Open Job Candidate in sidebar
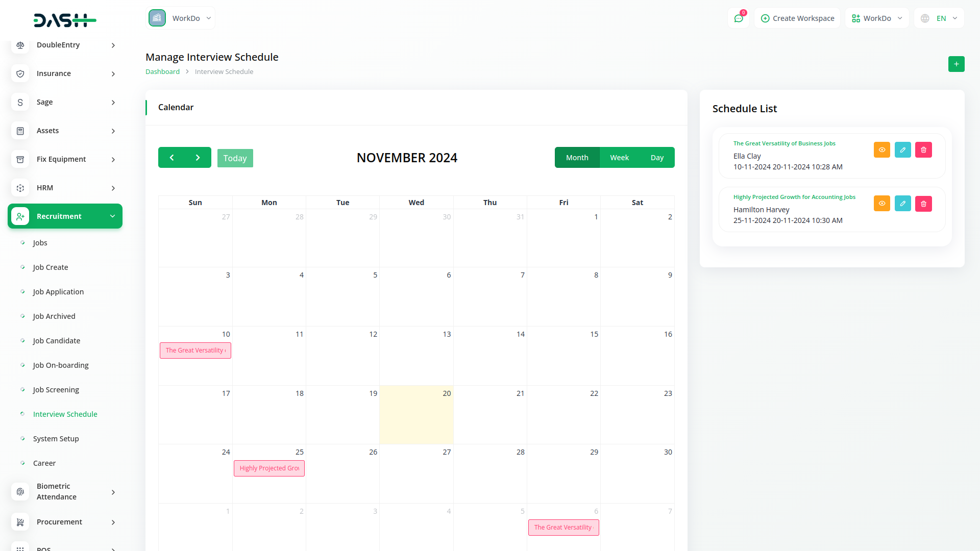The width and height of the screenshot is (980, 551). 57,341
